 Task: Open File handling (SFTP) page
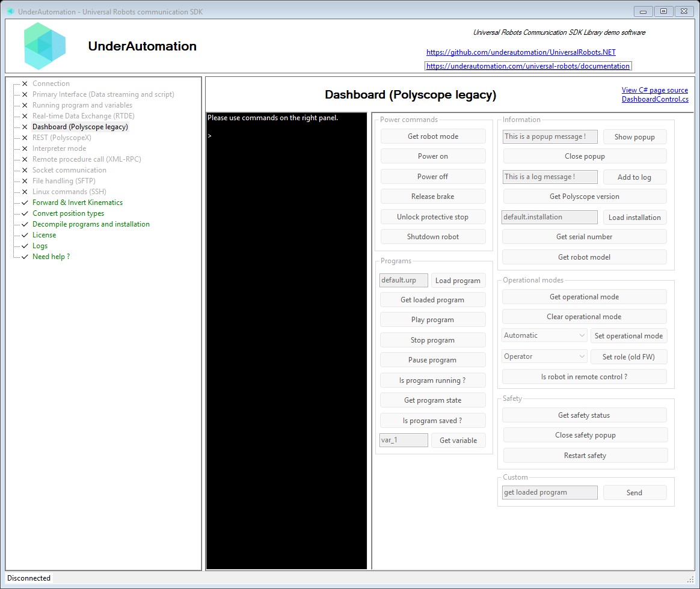pyautogui.click(x=64, y=181)
